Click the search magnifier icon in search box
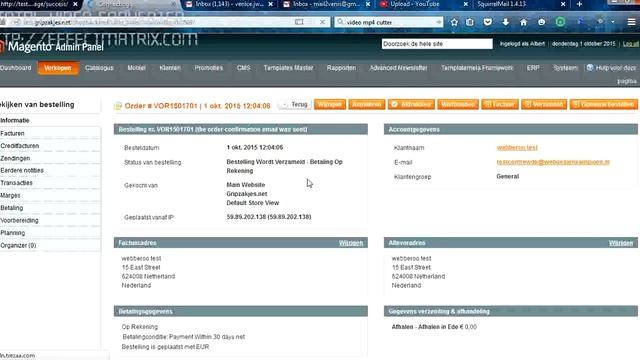 (340, 22)
